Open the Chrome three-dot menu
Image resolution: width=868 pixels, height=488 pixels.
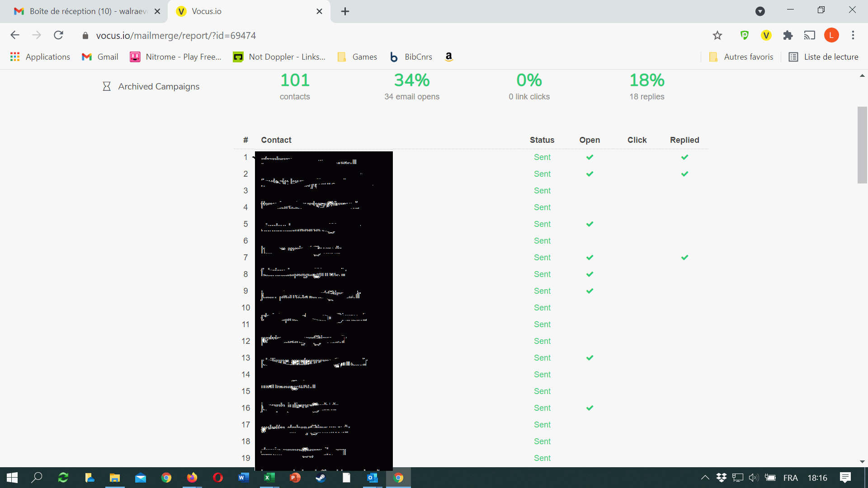tap(853, 35)
